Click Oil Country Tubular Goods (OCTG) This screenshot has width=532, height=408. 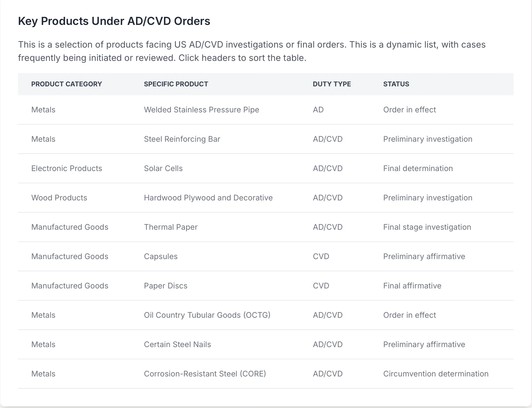tap(207, 315)
